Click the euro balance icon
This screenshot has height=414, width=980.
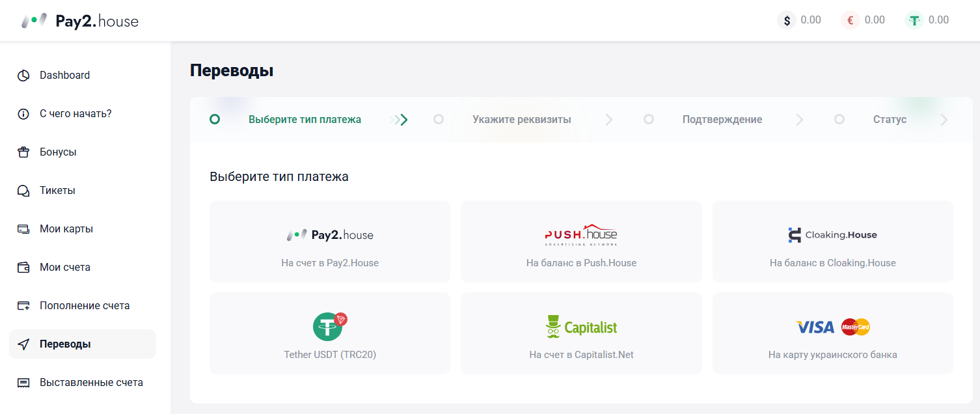click(x=851, y=20)
